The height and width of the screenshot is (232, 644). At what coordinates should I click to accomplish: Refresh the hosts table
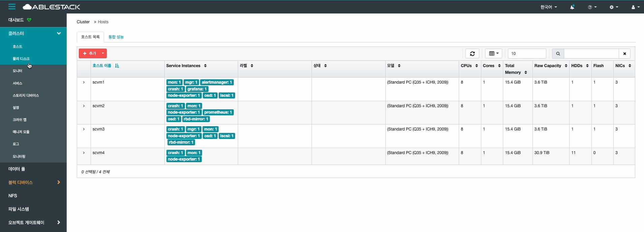tap(472, 54)
